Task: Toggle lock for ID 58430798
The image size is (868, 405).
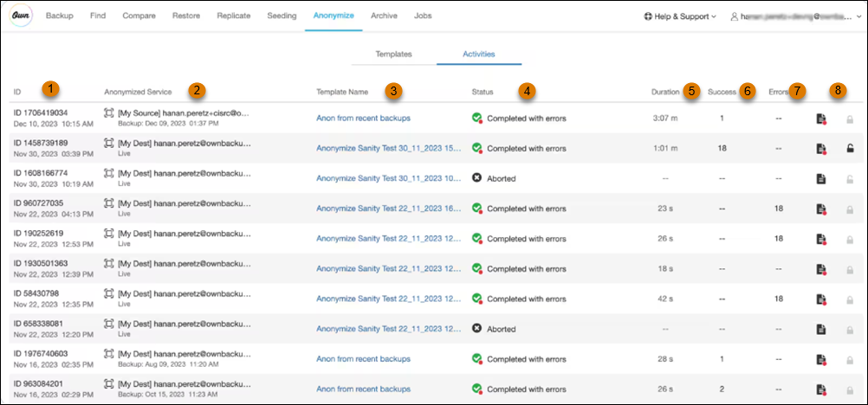Action: click(x=850, y=299)
